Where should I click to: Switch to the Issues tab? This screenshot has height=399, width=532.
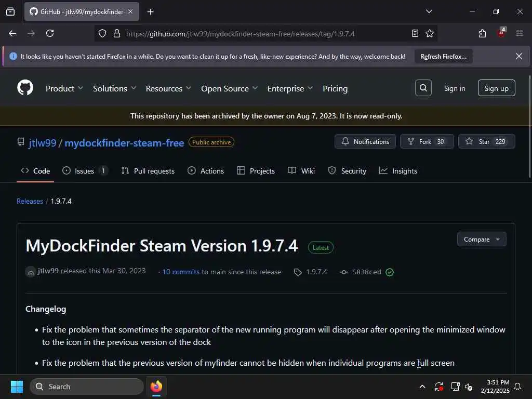[x=85, y=171]
